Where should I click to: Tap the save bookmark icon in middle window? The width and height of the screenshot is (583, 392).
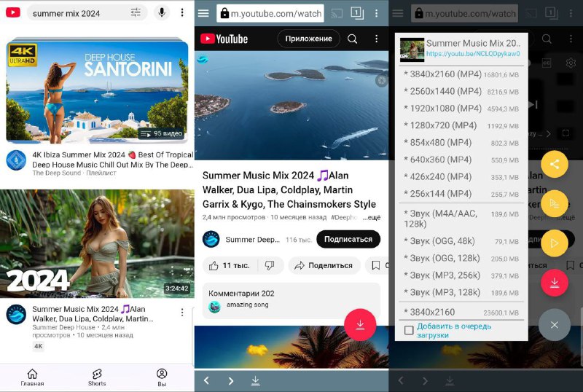[x=376, y=265]
